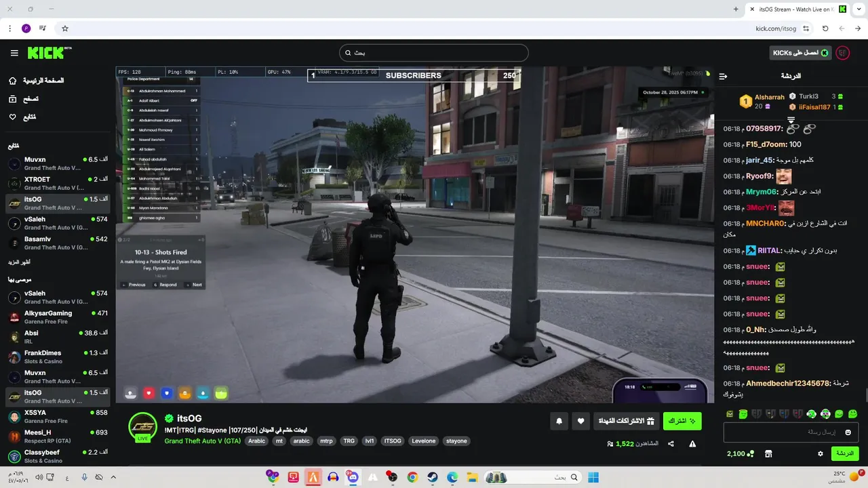Open the Kick hamburger menu
The height and width of the screenshot is (488, 868).
[x=14, y=53]
